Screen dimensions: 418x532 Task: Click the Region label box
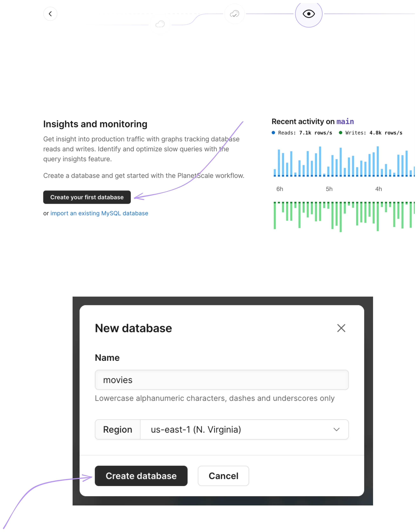[x=118, y=430]
